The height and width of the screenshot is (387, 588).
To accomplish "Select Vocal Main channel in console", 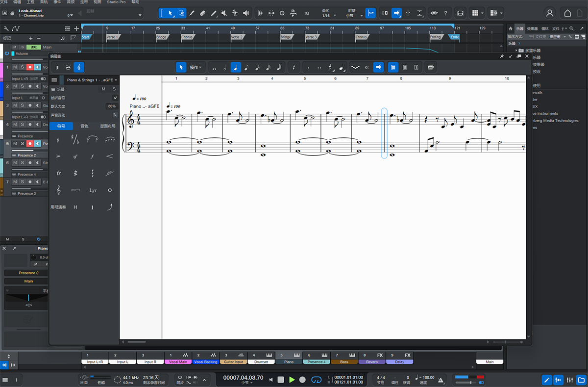I will click(178, 358).
